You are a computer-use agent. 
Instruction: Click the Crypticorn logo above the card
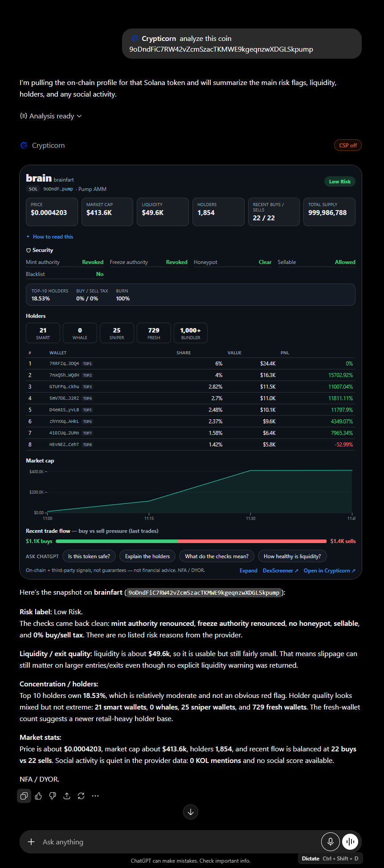24,146
